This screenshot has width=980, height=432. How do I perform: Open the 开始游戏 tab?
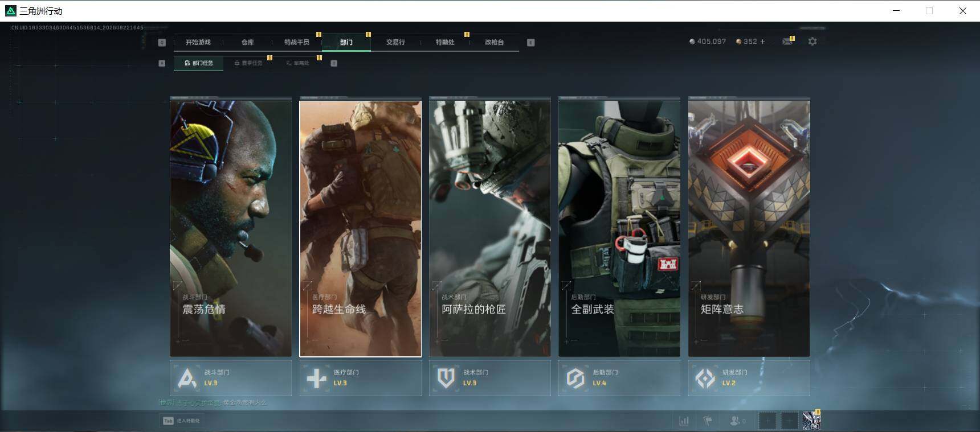(198, 42)
